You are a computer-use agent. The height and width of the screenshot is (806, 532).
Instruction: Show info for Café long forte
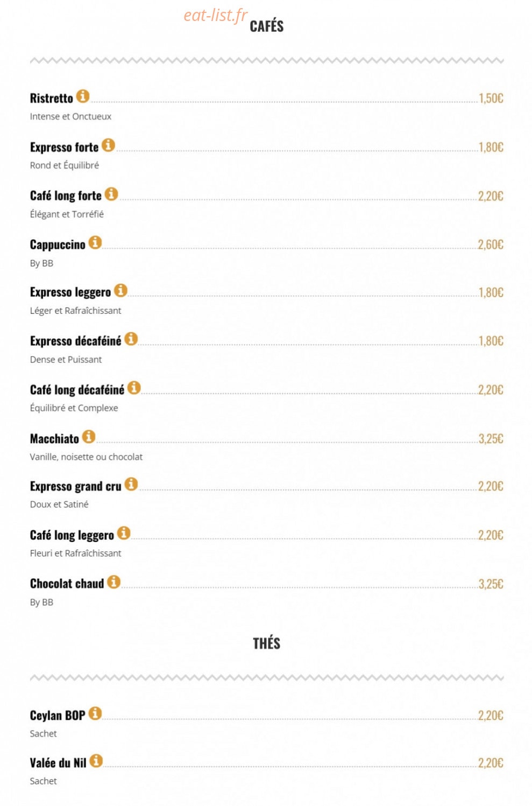coord(111,194)
